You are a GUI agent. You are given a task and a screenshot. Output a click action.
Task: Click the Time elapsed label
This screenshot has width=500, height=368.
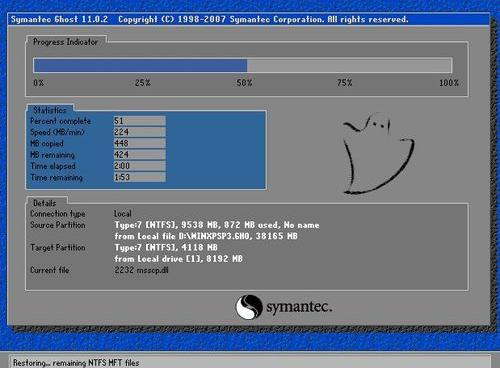[x=53, y=166]
